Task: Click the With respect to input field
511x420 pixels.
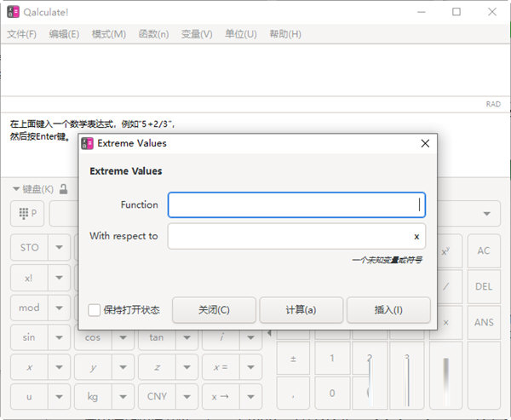Action: pos(290,236)
